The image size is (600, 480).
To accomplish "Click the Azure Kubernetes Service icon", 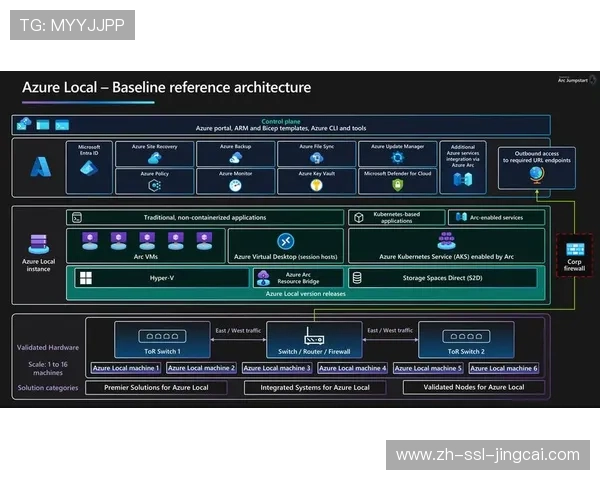I will pyautogui.click(x=446, y=241).
